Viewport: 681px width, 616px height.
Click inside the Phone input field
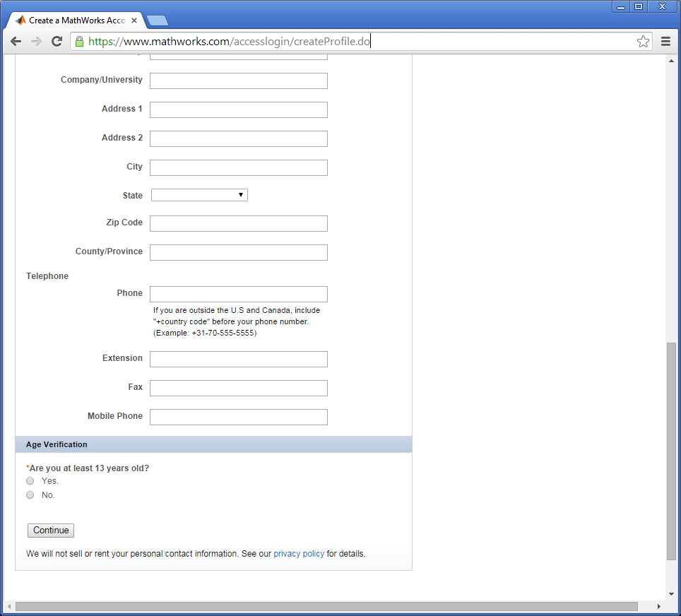click(238, 294)
